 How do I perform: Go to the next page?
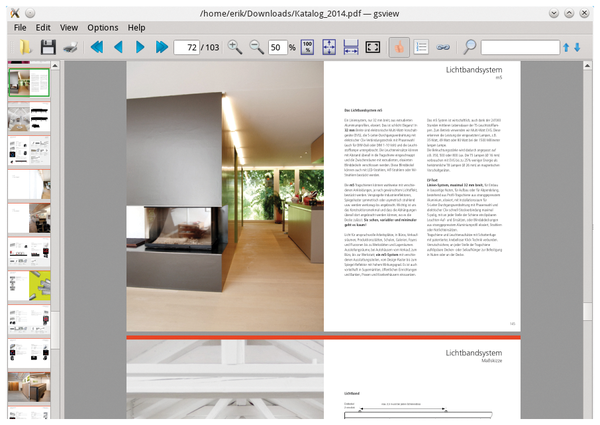point(140,47)
